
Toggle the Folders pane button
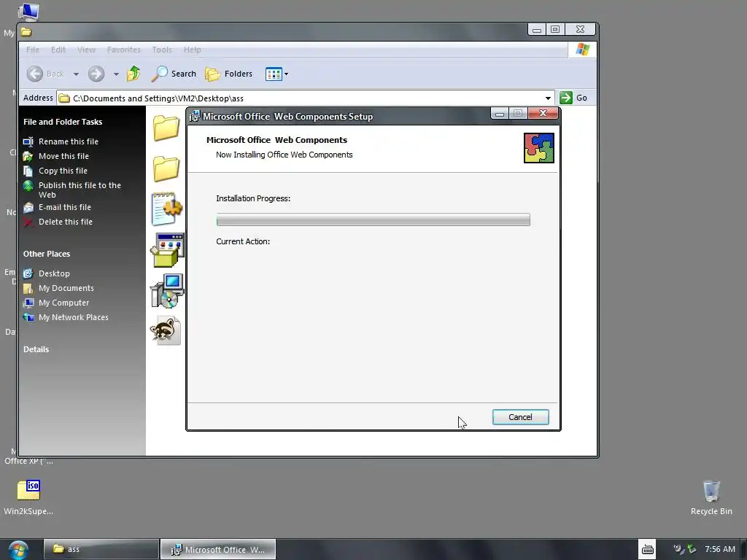coord(228,74)
